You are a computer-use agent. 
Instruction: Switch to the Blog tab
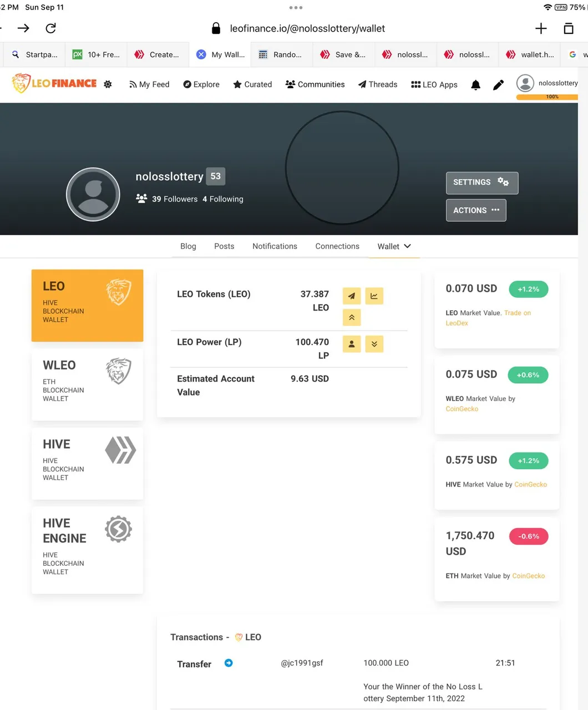pyautogui.click(x=188, y=246)
